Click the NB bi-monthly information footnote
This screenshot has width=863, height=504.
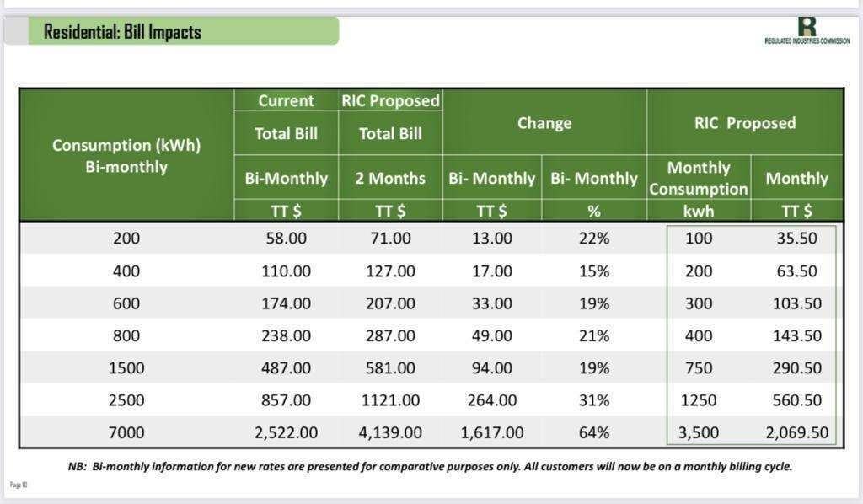tap(431, 467)
